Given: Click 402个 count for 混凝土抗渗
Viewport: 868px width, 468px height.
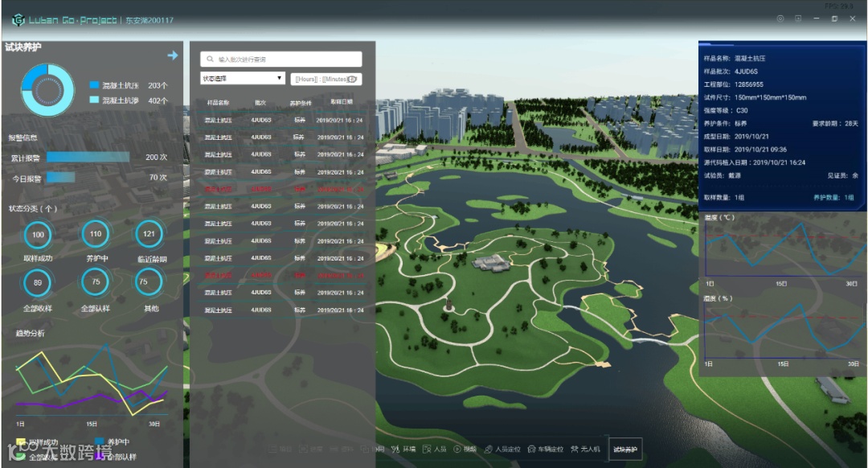Looking at the screenshot, I should (158, 101).
